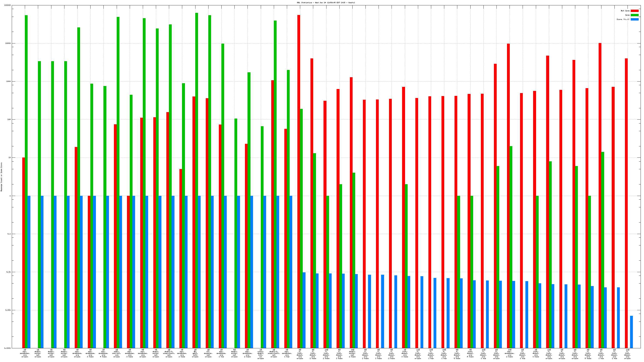Click the 'Score (0..1)' legend label text
Screen dimensions: 644x362
(623, 19)
